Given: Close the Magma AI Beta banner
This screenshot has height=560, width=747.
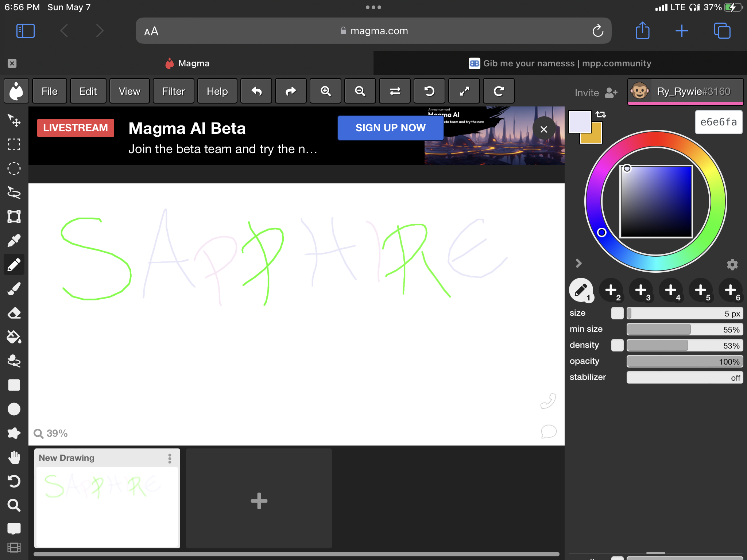Looking at the screenshot, I should point(544,129).
